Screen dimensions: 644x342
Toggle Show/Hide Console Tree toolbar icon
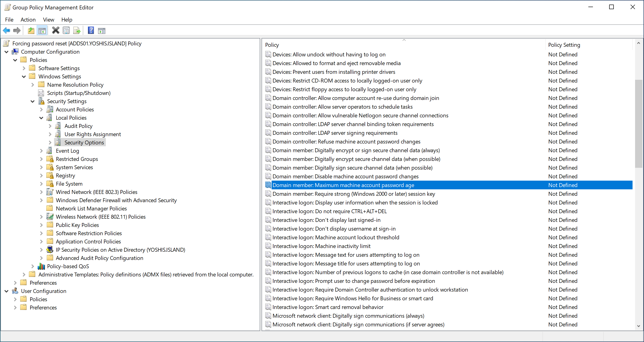pyautogui.click(x=42, y=30)
